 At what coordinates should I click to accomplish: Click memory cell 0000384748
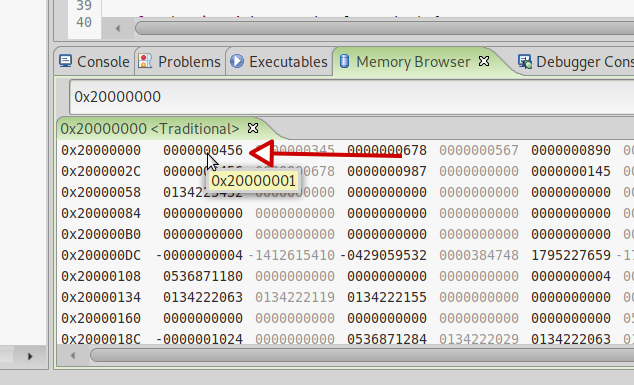(479, 256)
